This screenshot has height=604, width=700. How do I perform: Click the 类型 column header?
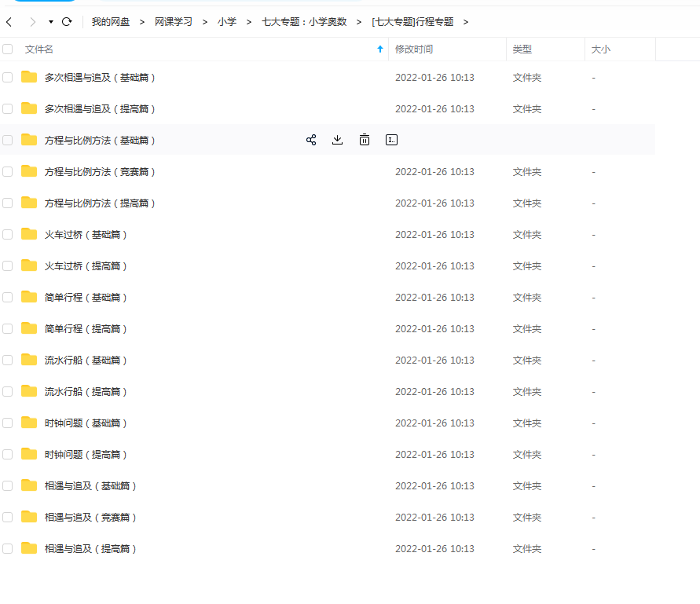coord(522,49)
